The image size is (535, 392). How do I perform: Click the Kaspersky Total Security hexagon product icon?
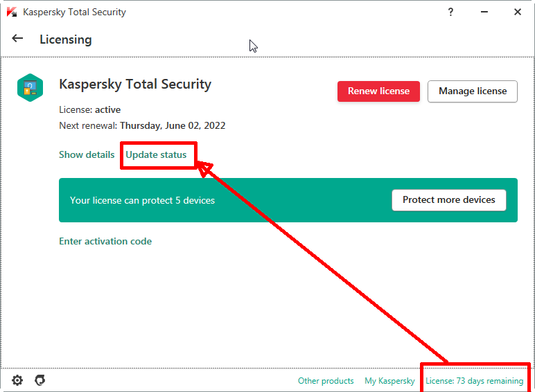pyautogui.click(x=30, y=87)
